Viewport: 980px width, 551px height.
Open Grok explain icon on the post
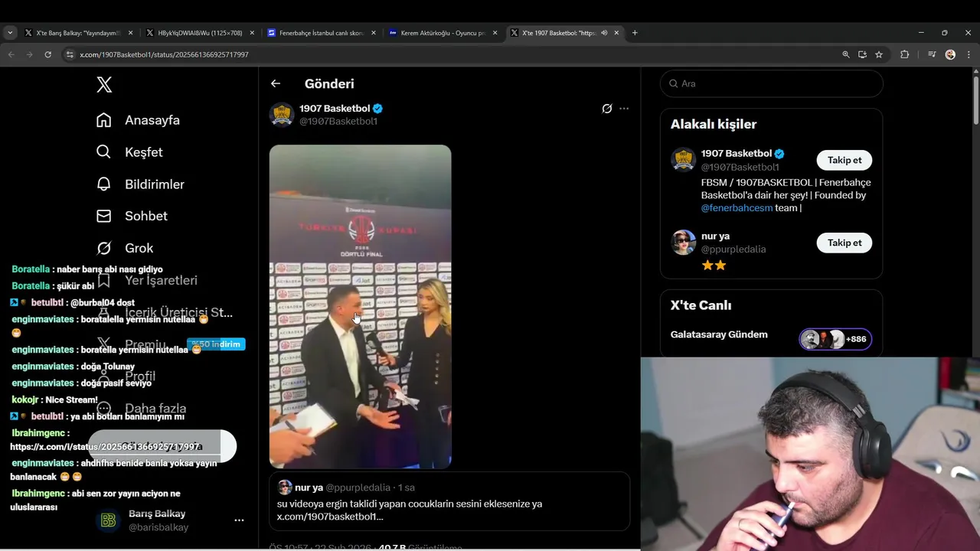[607, 109]
